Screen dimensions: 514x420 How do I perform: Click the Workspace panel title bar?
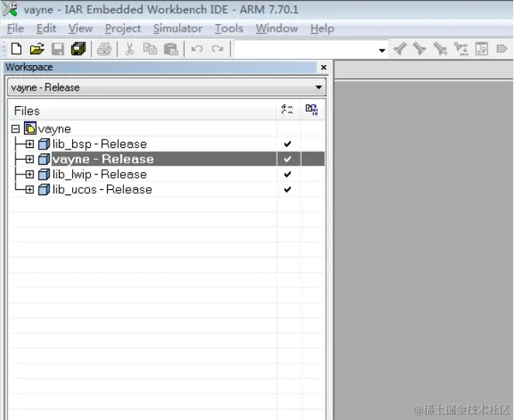160,67
